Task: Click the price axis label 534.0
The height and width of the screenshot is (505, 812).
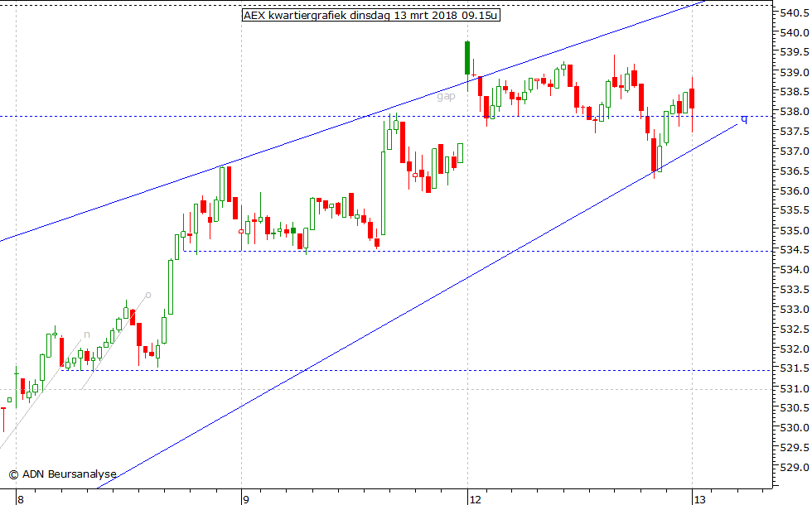Action: coord(794,270)
